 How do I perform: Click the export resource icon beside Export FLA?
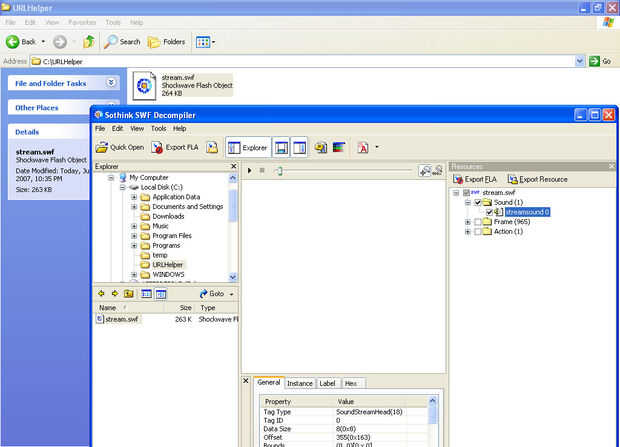click(212, 147)
